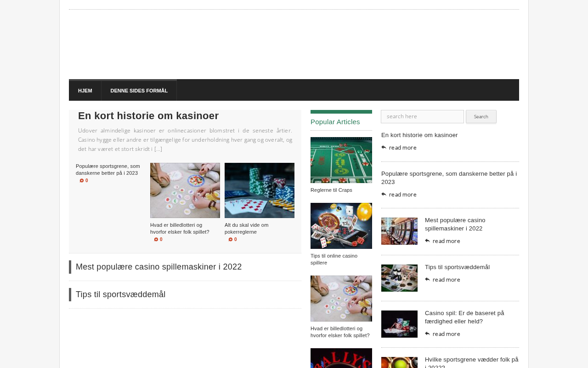The height and width of the screenshot is (368, 588).
Task: Open sports betting thumbnail in sidebar
Action: tap(399, 278)
